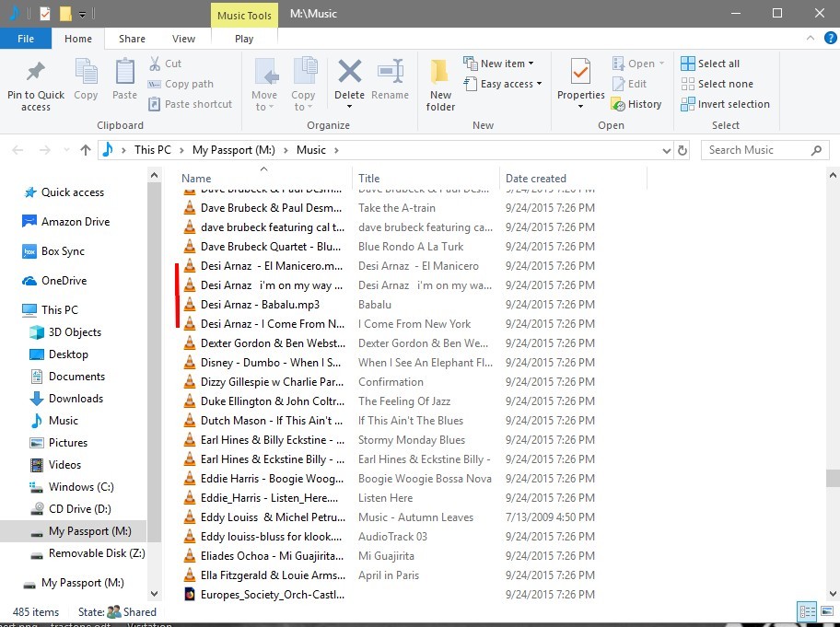Expand the address bar history dropdown

point(667,150)
